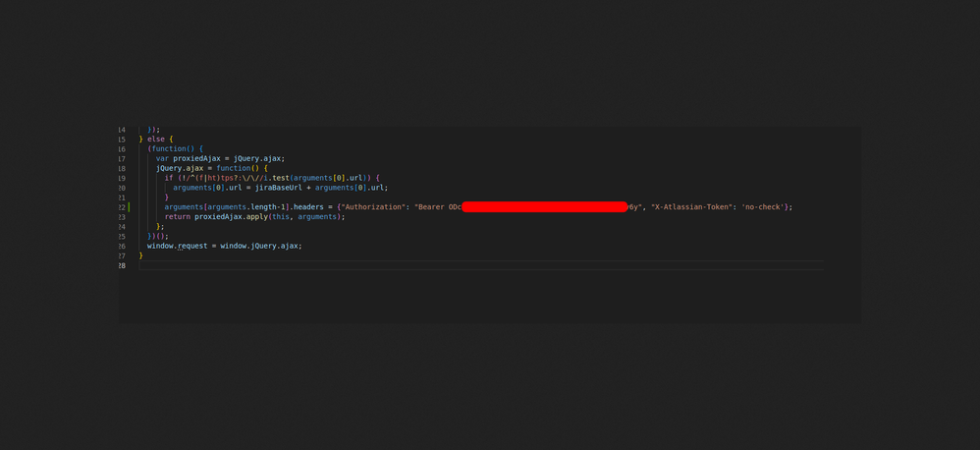Click the "X-Atlassian-Token" string on line 22

692,207
